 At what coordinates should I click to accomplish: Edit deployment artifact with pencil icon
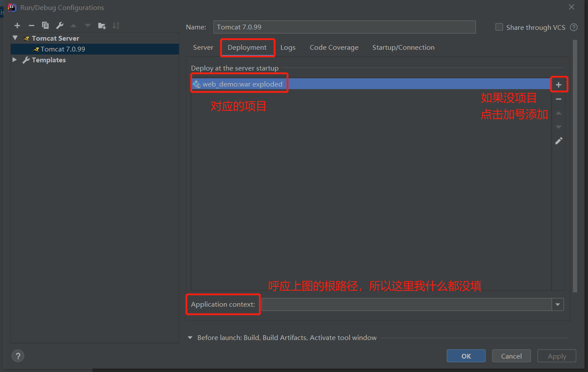point(559,141)
